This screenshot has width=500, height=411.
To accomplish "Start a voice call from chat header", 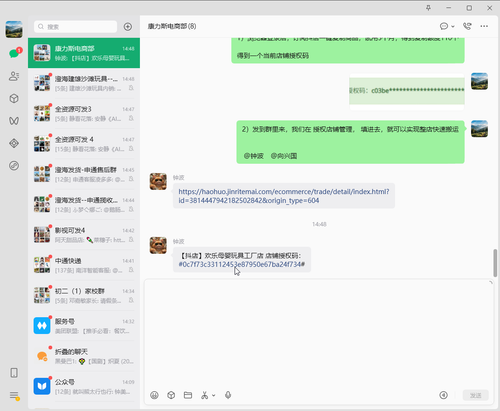I will tap(467, 26).
